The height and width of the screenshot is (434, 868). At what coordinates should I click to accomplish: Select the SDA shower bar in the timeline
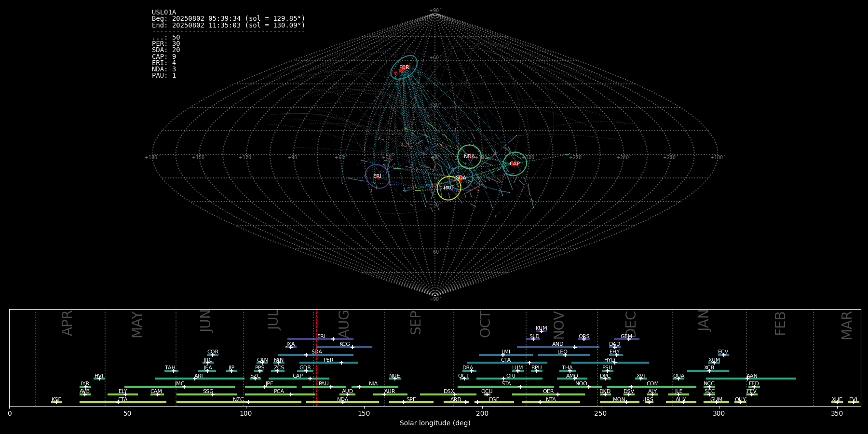click(x=315, y=355)
